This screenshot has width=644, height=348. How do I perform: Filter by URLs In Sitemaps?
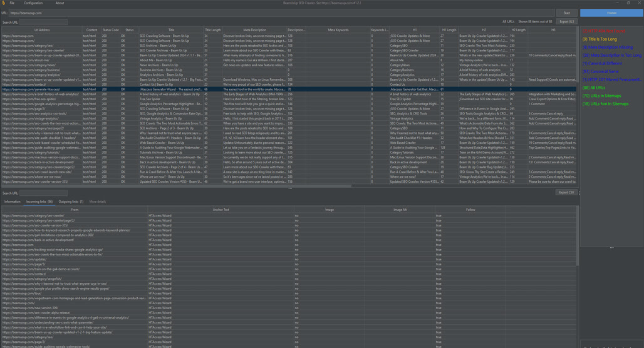point(601,96)
